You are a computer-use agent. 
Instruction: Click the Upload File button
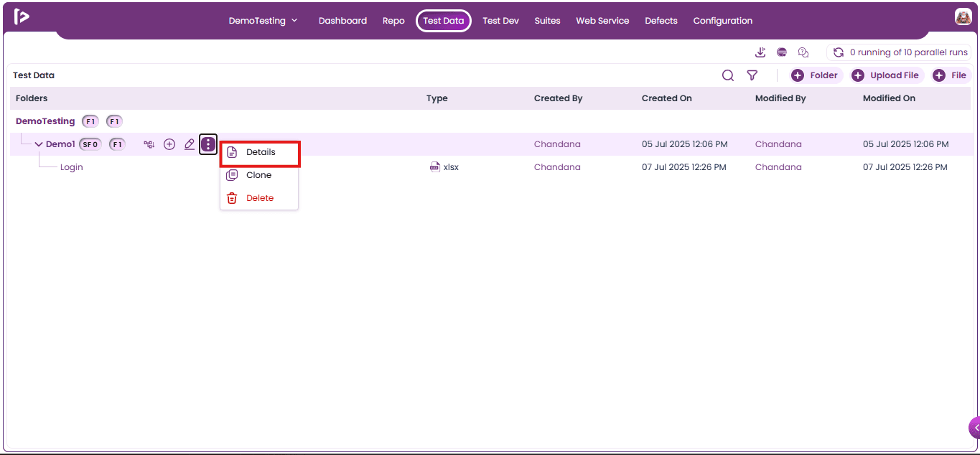(887, 75)
